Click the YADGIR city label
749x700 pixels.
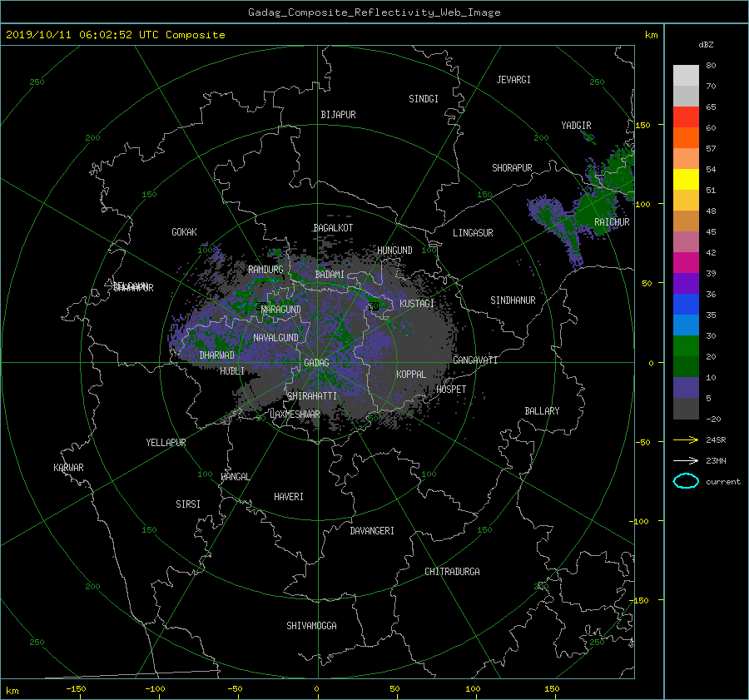[576, 125]
